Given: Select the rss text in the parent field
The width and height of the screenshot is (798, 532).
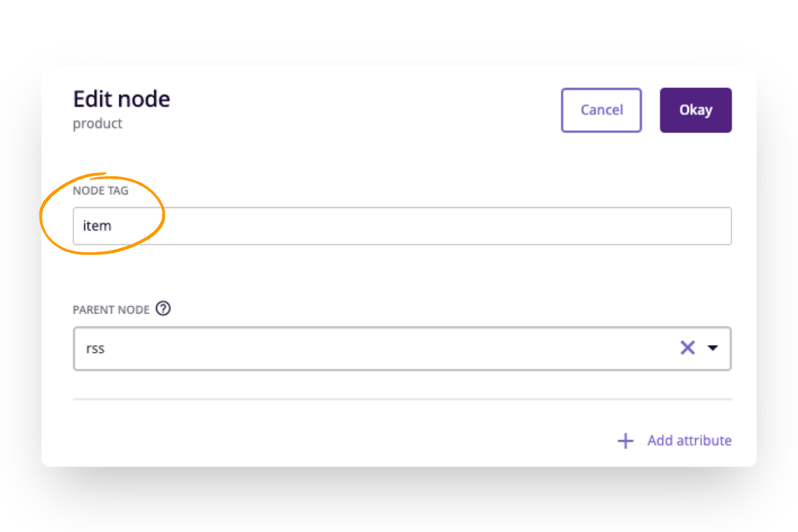Looking at the screenshot, I should coord(94,348).
